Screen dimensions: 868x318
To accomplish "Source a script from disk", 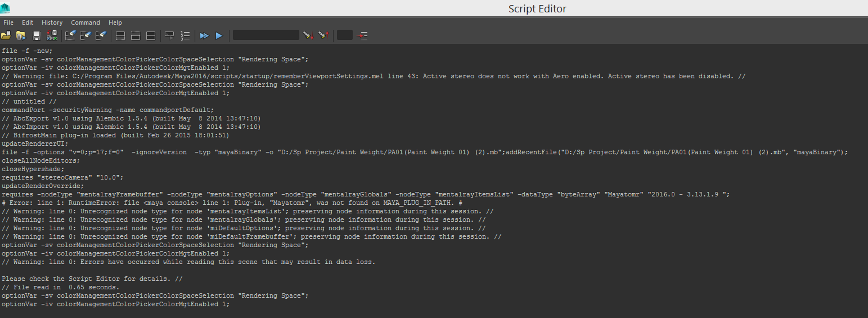I will (x=21, y=35).
